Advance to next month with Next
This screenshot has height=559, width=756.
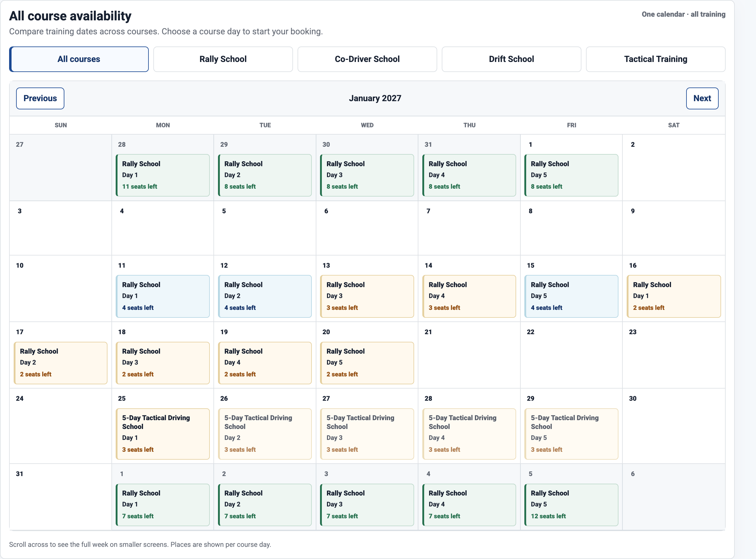(702, 98)
